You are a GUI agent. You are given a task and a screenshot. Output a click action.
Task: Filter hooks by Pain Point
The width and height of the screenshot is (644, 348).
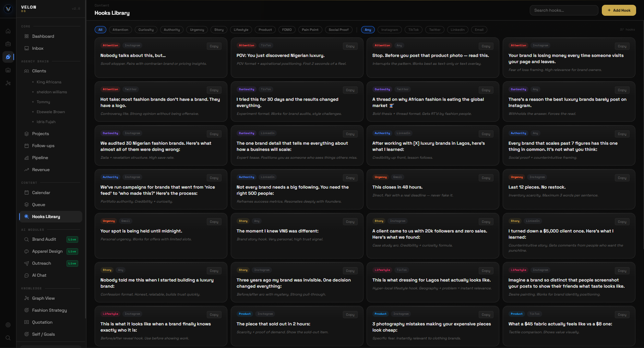(x=310, y=30)
